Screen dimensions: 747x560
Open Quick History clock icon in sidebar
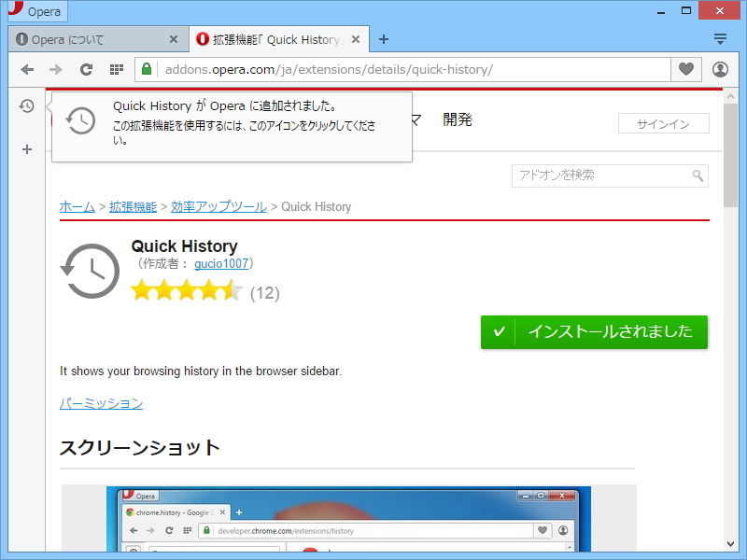click(26, 106)
